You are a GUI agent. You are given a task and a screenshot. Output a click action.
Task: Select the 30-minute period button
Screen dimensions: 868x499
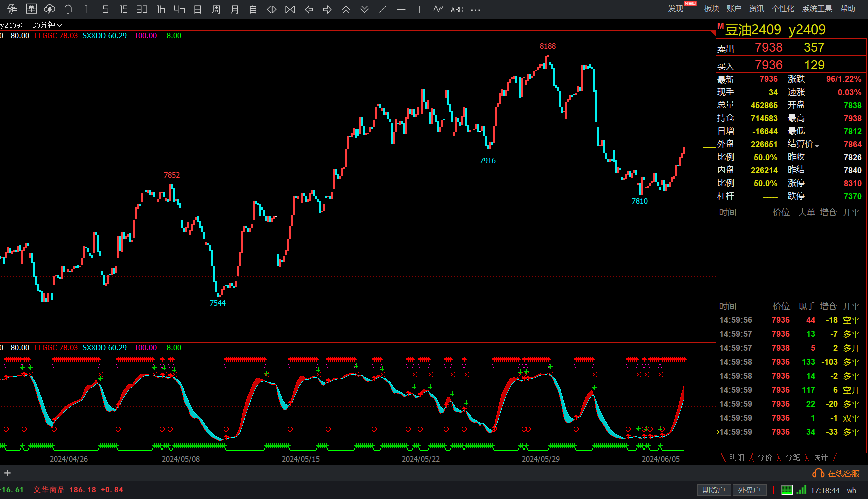coord(142,9)
